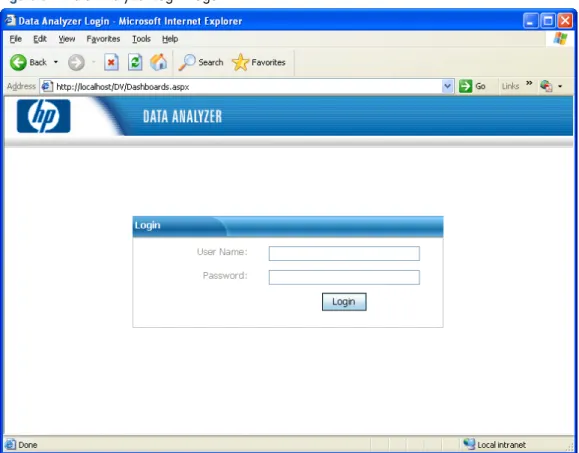Open the Favorites menu
The image size is (579, 453).
coord(103,39)
